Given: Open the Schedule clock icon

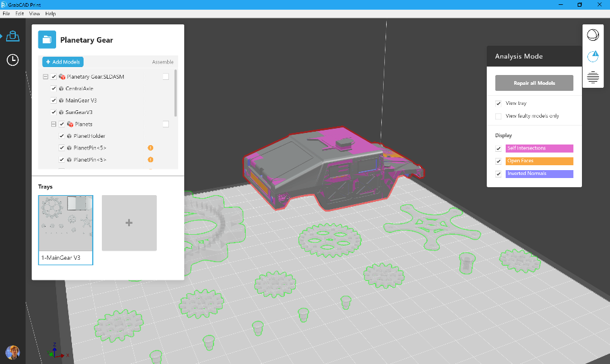Looking at the screenshot, I should tap(13, 60).
